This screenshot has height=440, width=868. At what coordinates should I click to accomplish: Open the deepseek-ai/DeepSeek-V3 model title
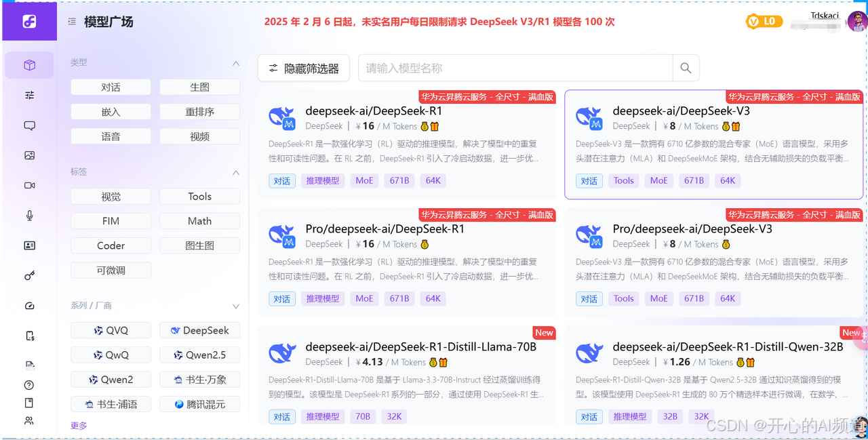681,111
